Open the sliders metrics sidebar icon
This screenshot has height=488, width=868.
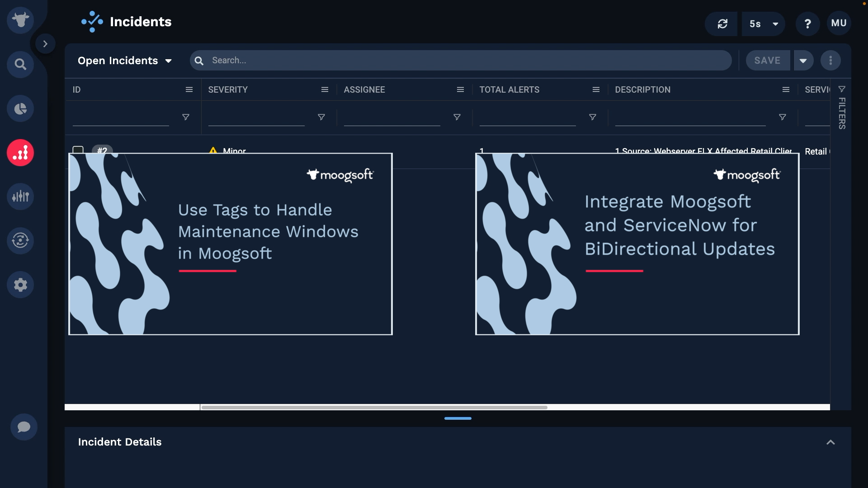click(x=20, y=197)
